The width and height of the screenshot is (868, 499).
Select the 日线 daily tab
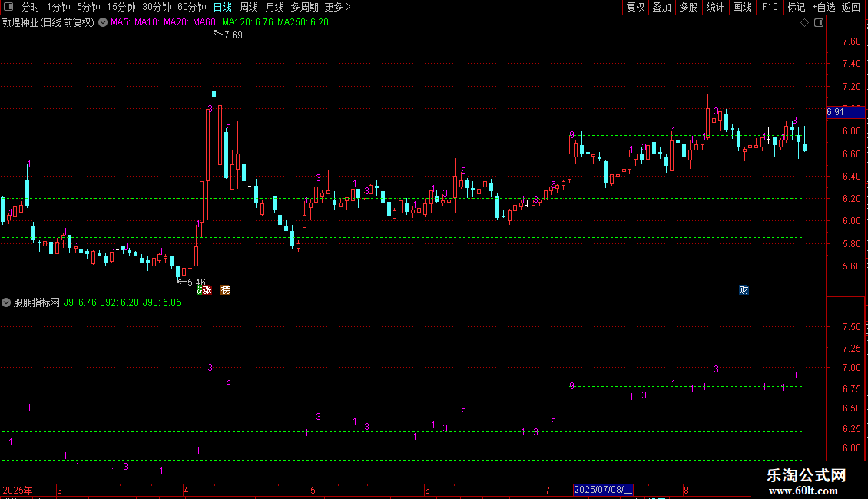[x=223, y=7]
